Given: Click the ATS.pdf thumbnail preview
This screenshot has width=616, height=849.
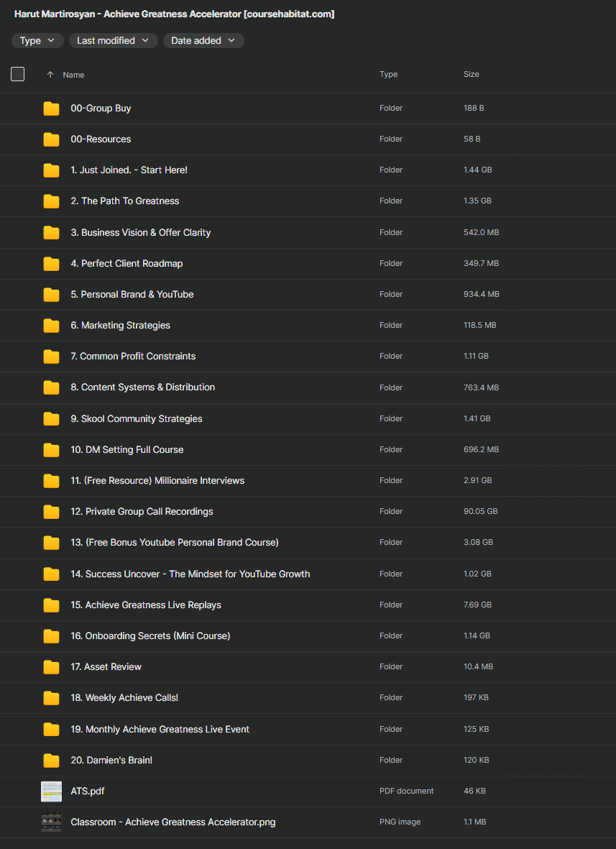Looking at the screenshot, I should pyautogui.click(x=51, y=791).
